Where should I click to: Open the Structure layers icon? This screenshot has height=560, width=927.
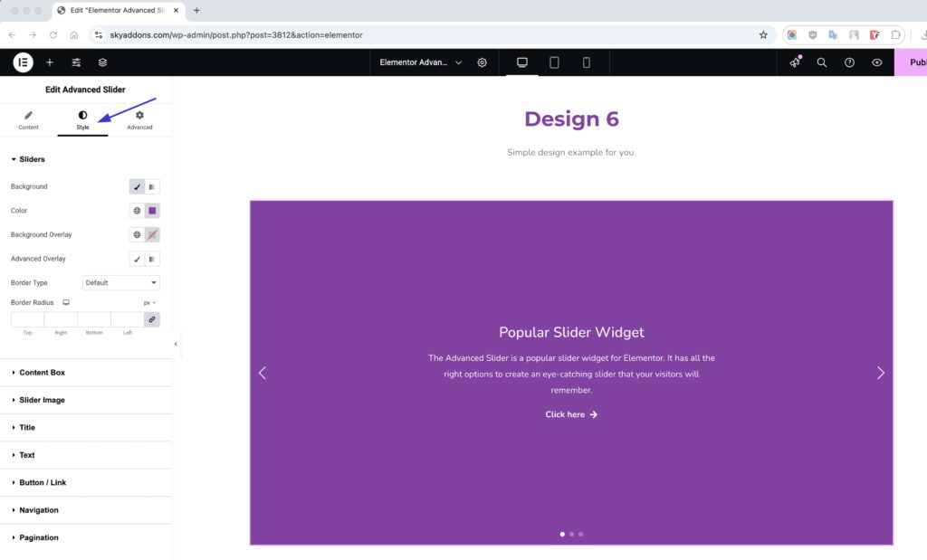tap(102, 62)
